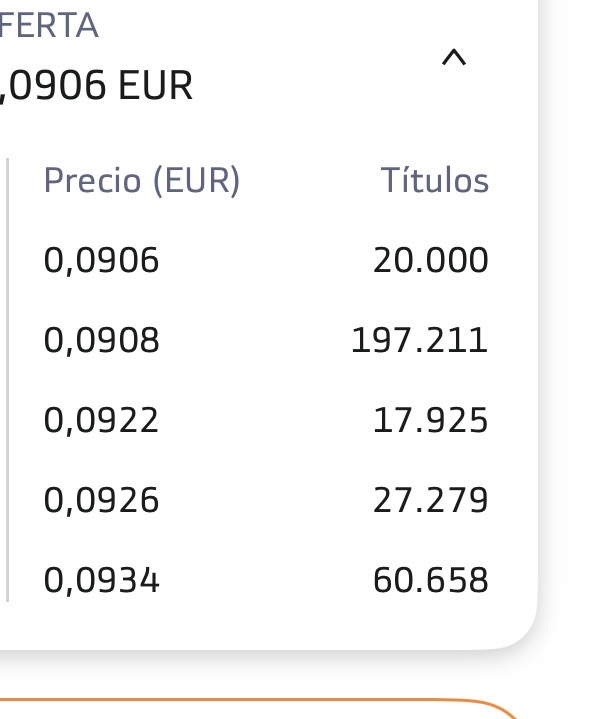This screenshot has width=610, height=719.
Task: Click the 197.211 títulos value
Action: [x=419, y=340]
